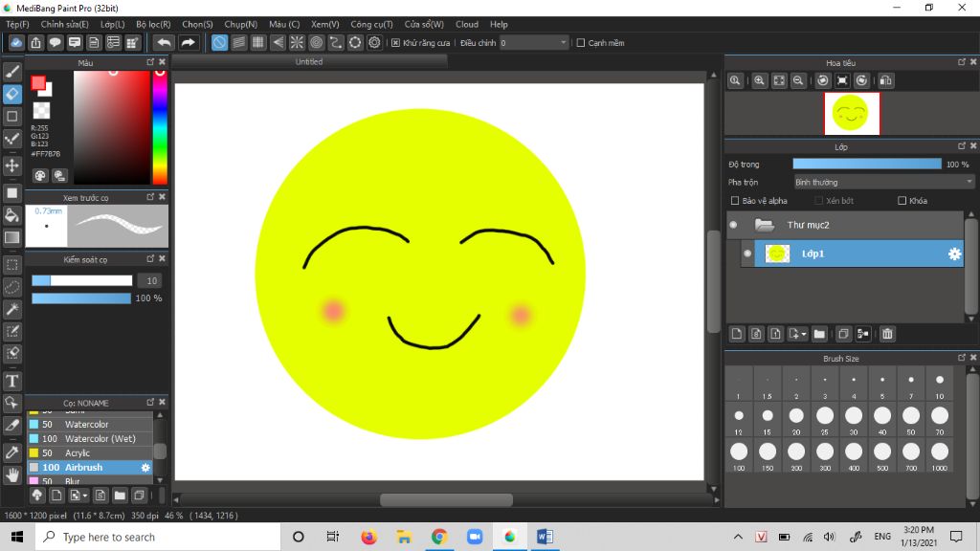Select the rectangular Select tool
Image resolution: width=980 pixels, height=551 pixels.
[11, 265]
